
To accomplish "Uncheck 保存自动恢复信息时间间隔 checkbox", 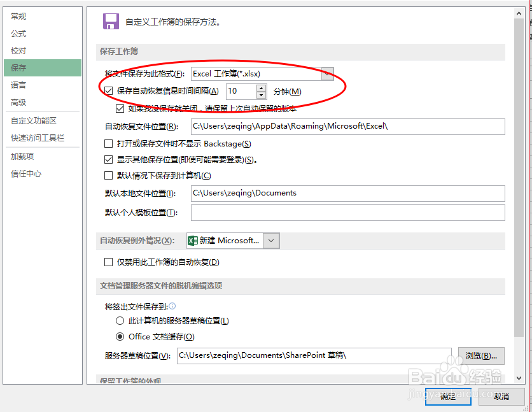I will point(108,90).
